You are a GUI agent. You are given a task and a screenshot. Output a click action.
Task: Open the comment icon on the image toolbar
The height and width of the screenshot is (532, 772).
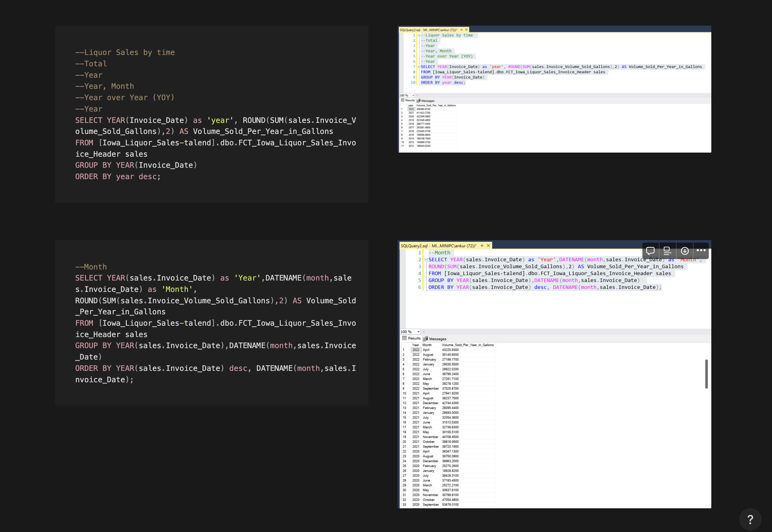pyautogui.click(x=650, y=251)
